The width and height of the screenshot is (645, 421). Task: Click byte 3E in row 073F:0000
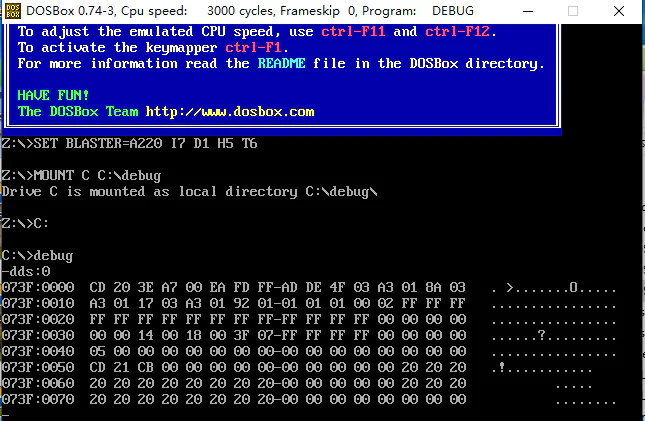point(146,287)
